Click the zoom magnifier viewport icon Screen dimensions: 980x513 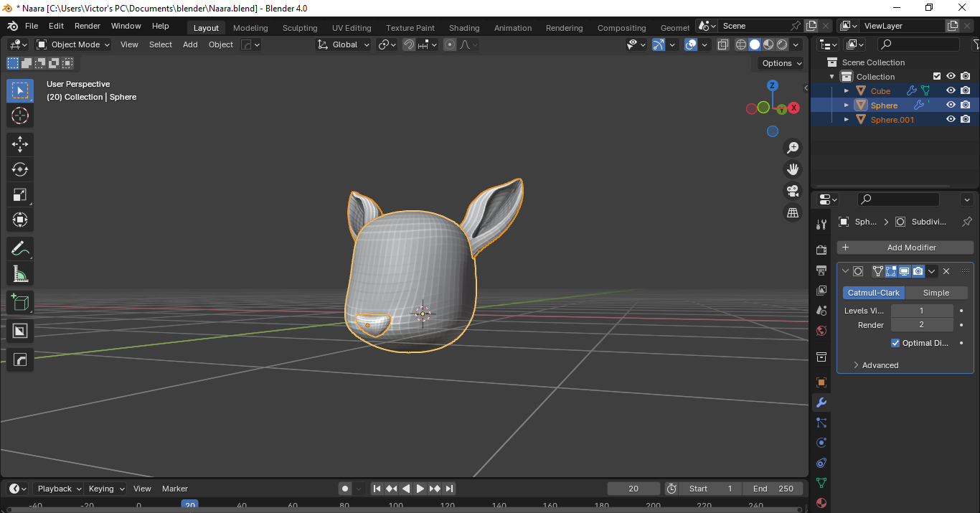point(793,147)
